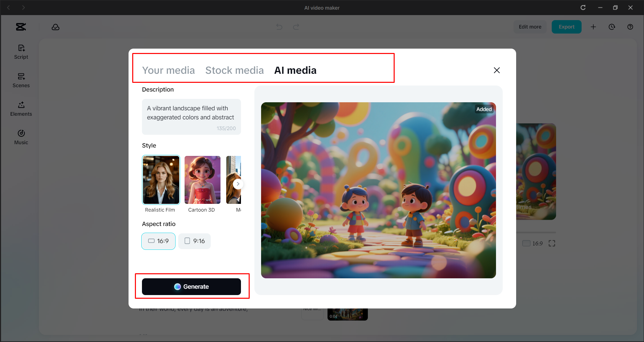Open the Music panel
Screen dimensions: 644x342
21,137
